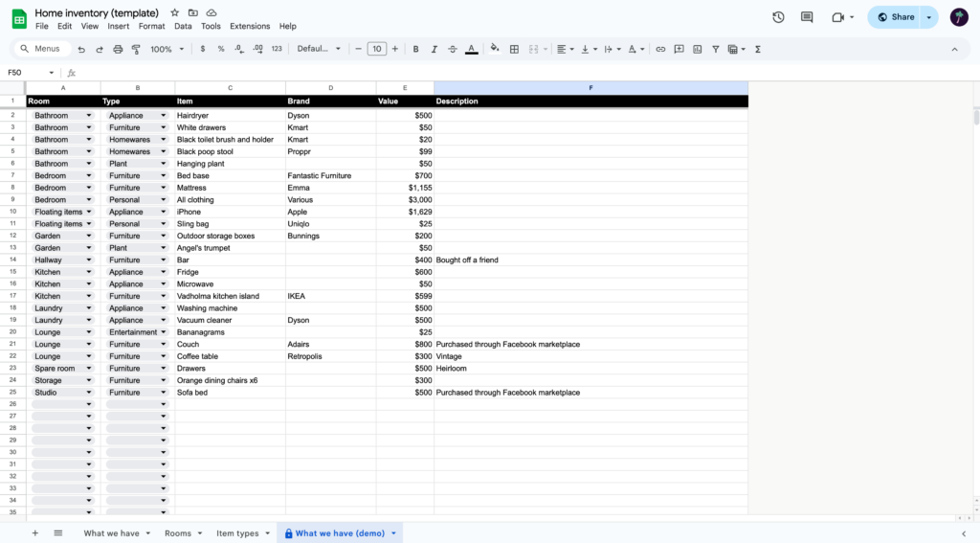The width and height of the screenshot is (980, 543).
Task: Click the insert comment icon
Action: (679, 49)
